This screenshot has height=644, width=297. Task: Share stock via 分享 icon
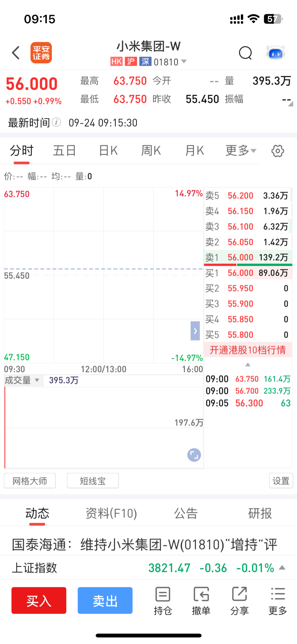tap(239, 601)
